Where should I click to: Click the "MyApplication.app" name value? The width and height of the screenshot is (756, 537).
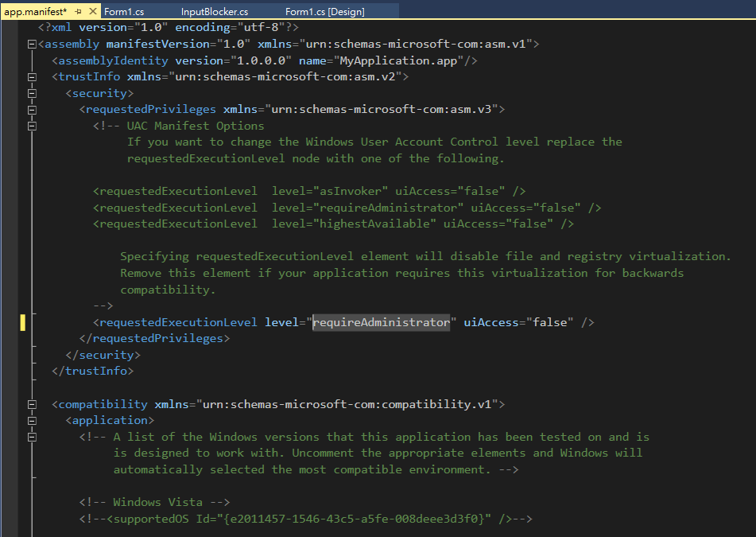pyautogui.click(x=398, y=60)
